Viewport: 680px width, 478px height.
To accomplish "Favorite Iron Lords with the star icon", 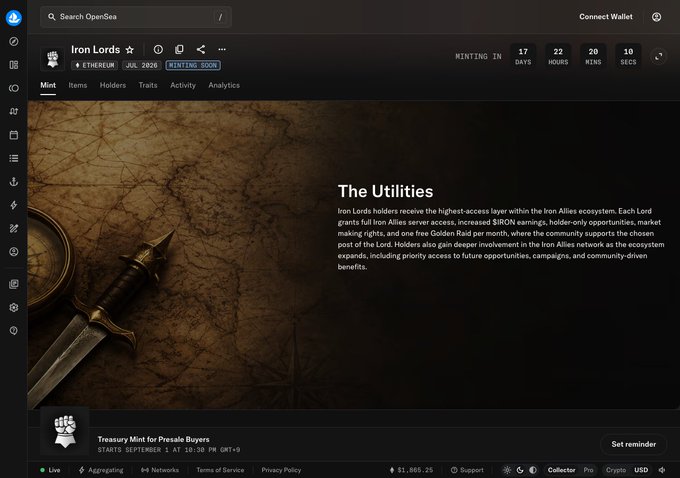I will pyautogui.click(x=130, y=50).
